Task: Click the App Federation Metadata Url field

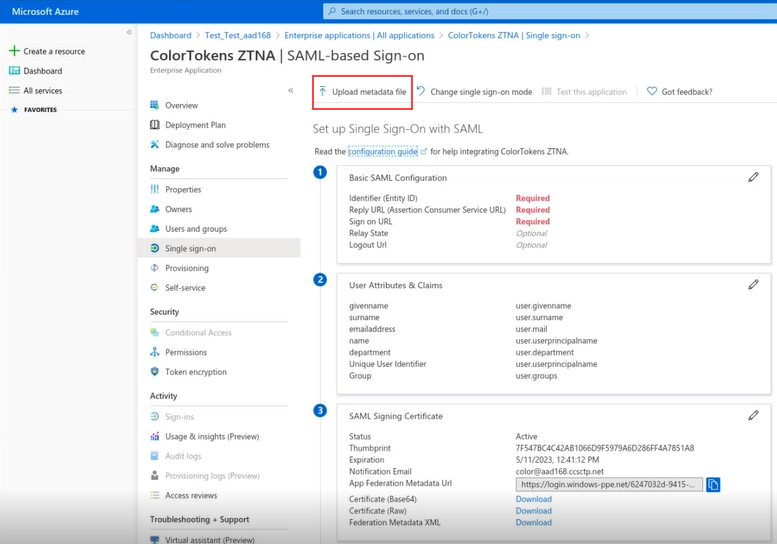Action: click(x=609, y=485)
